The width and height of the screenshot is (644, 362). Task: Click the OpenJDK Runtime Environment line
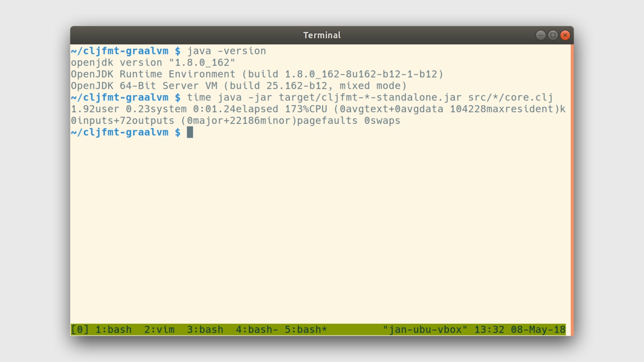(x=257, y=74)
